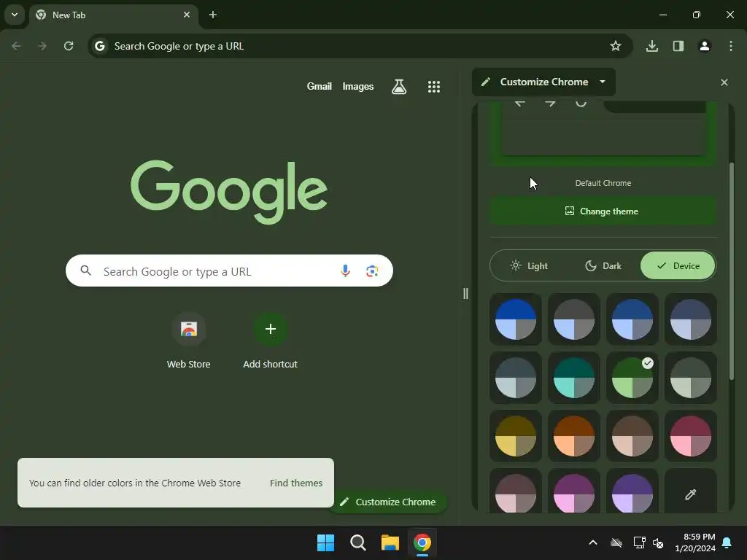Reload the current page
This screenshot has height=560, width=747.
pos(69,46)
